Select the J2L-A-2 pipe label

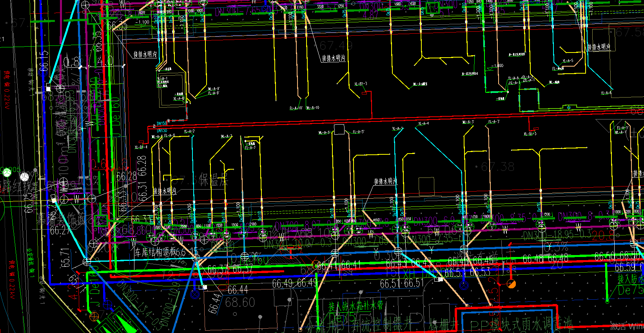[x=527, y=77]
